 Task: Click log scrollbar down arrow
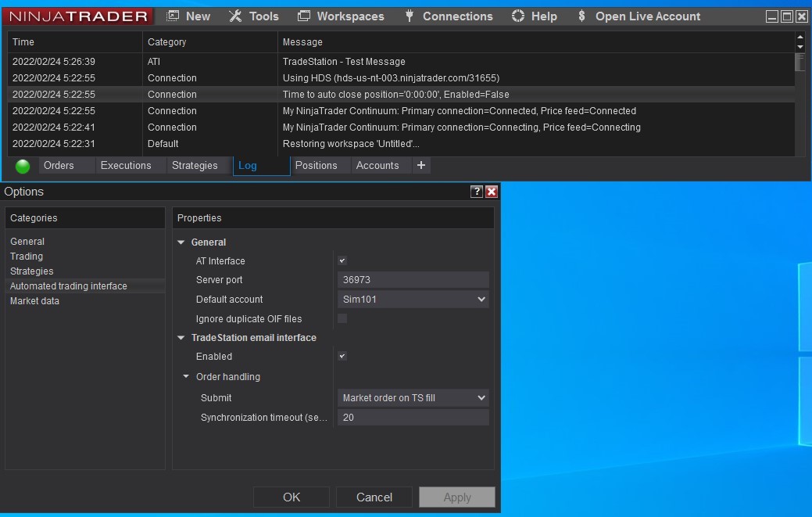tap(800, 47)
